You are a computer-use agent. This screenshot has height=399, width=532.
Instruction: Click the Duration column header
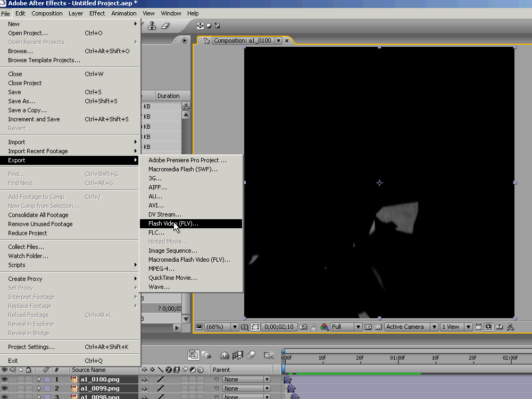pyautogui.click(x=173, y=96)
